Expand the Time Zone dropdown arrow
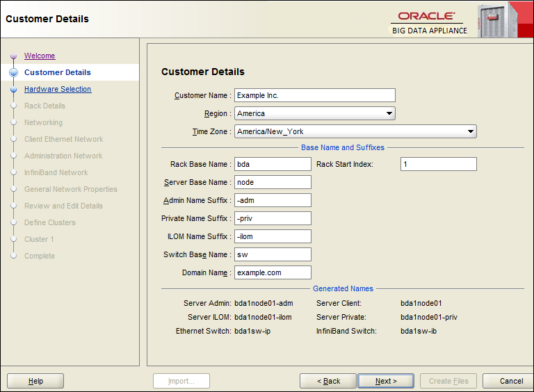This screenshot has height=392, width=534. tap(470, 131)
